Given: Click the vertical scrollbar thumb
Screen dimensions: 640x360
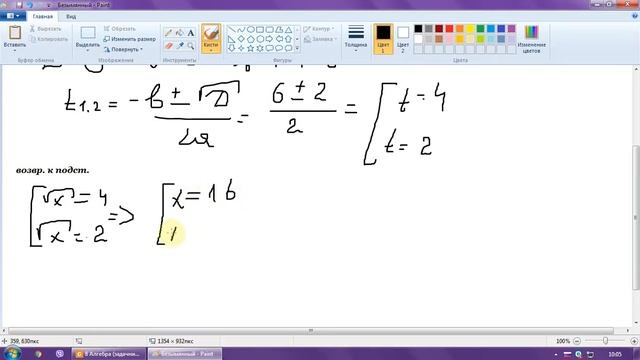Looking at the screenshot, I should pos(636,217).
